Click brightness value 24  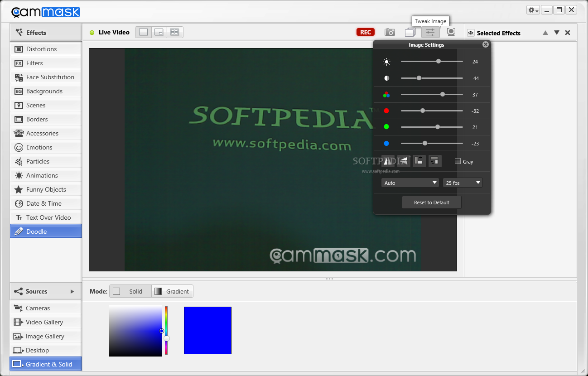475,62
